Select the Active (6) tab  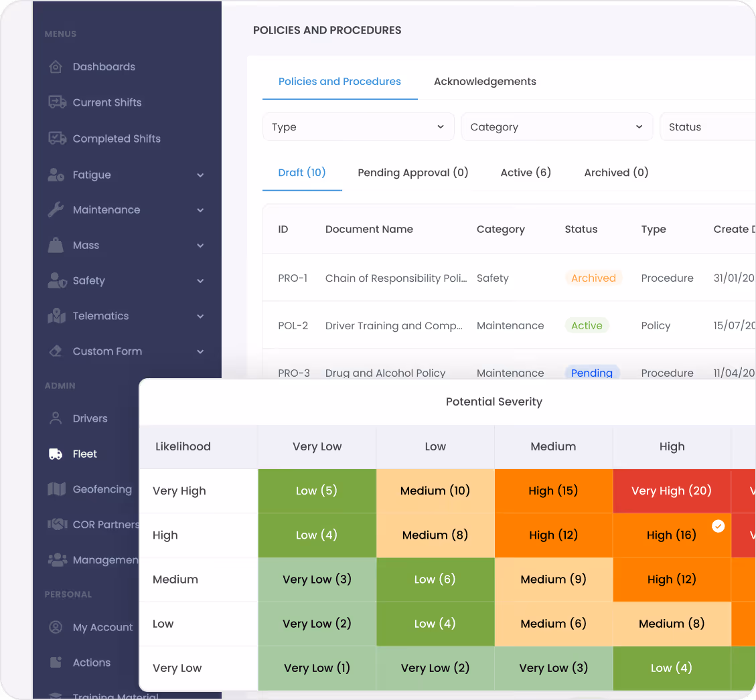(526, 173)
